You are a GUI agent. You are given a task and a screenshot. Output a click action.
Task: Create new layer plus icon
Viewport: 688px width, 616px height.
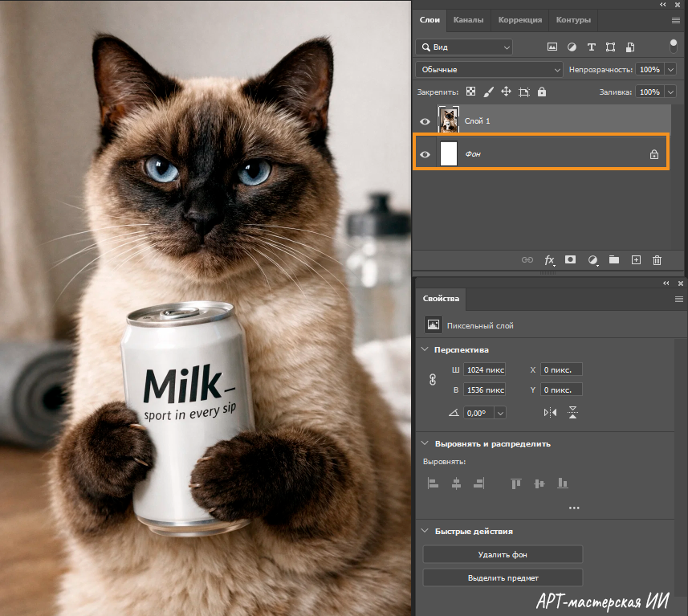[x=636, y=260]
